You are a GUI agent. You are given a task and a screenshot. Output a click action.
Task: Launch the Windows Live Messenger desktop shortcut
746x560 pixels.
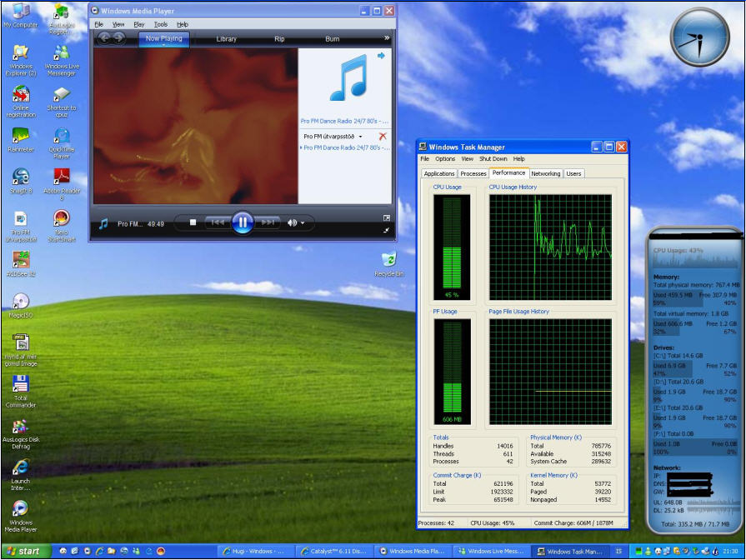(x=62, y=60)
